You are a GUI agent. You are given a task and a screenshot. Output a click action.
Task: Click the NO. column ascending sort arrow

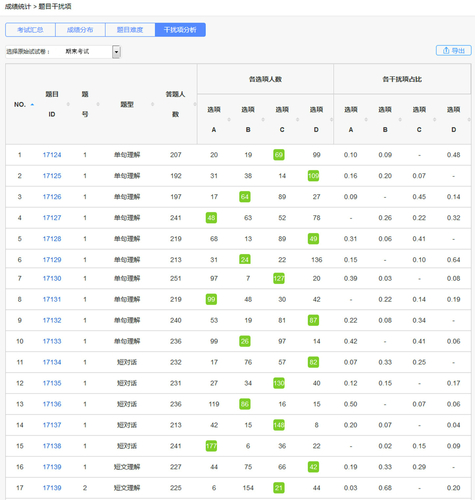[x=32, y=105]
